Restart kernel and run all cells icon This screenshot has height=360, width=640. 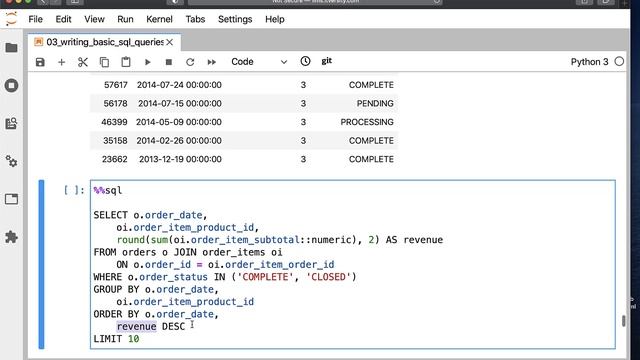pyautogui.click(x=211, y=62)
